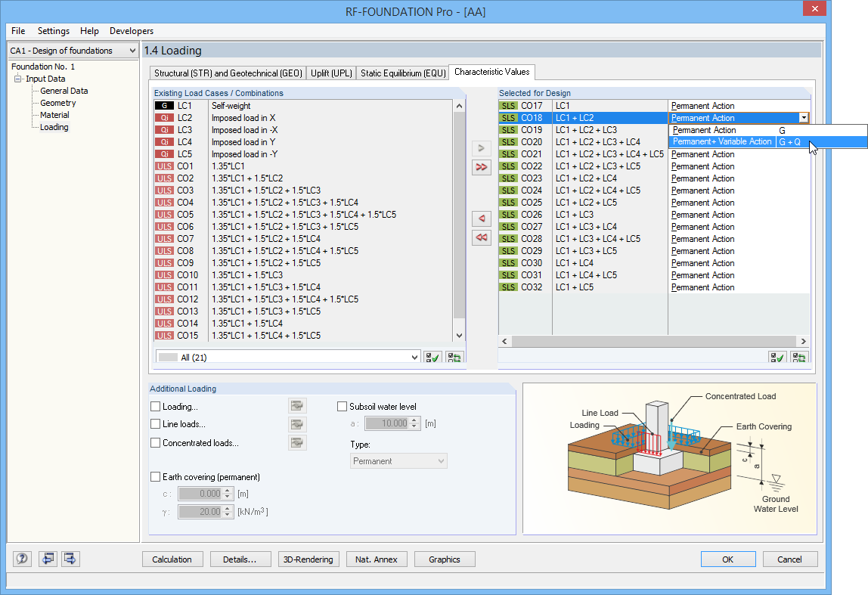Click invert selection icon under existing load cases
868x595 pixels.
tap(454, 358)
